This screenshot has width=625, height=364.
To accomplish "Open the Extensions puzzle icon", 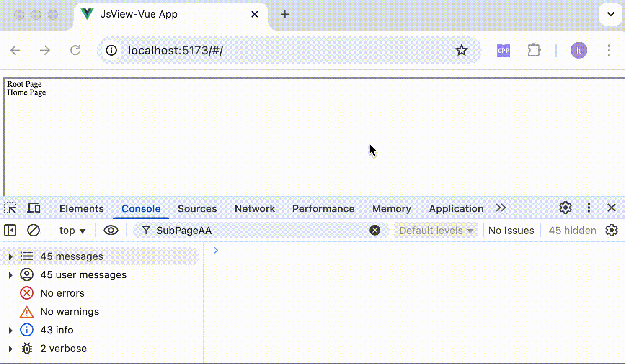I will pyautogui.click(x=534, y=51).
